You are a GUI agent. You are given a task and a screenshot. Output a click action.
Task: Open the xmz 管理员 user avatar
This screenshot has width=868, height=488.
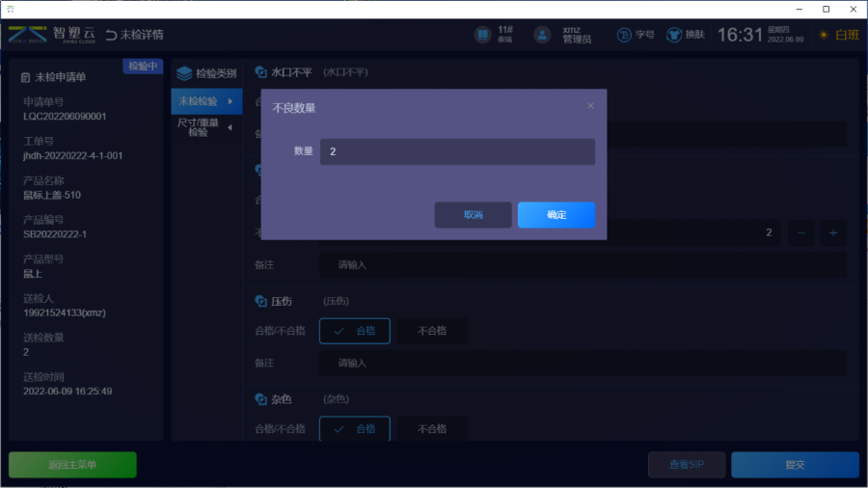(543, 35)
